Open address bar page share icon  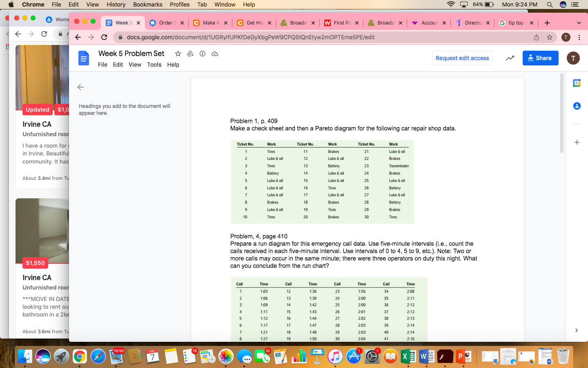click(537, 37)
